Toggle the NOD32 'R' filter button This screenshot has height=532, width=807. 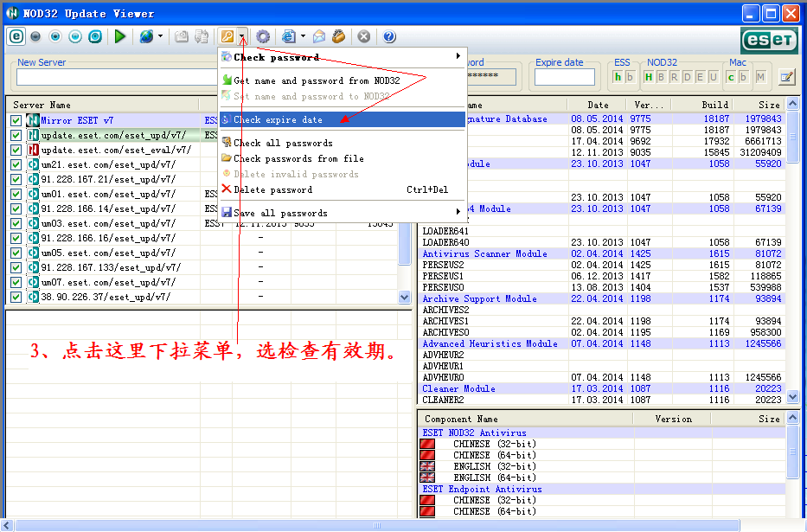[674, 77]
